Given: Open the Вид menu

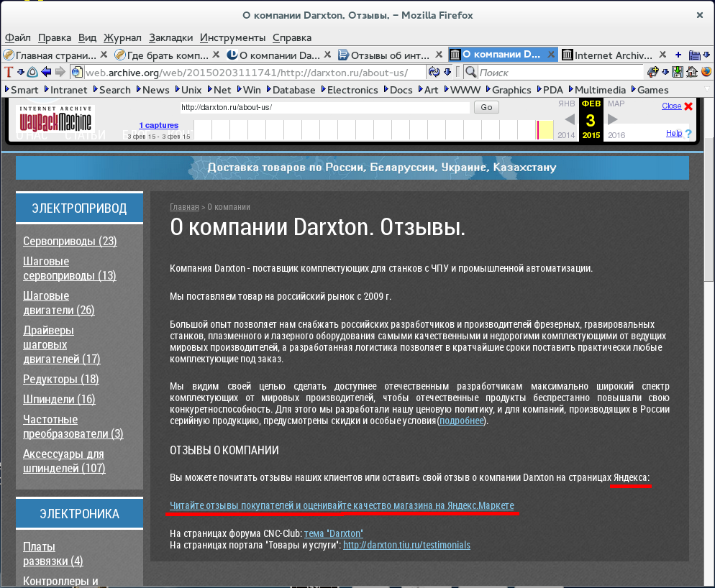Looking at the screenshot, I should click(87, 37).
